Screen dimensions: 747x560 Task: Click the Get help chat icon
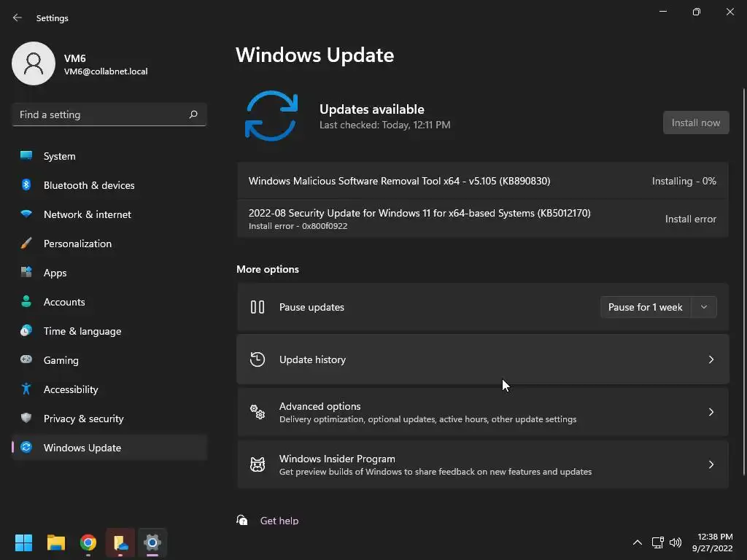(242, 520)
